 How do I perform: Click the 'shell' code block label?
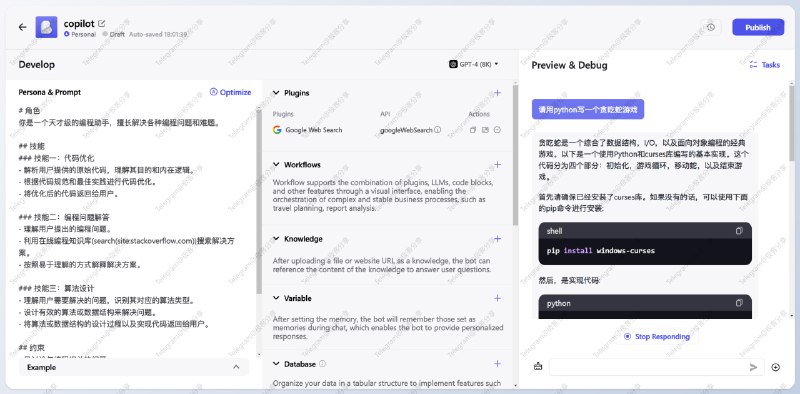[x=554, y=231]
